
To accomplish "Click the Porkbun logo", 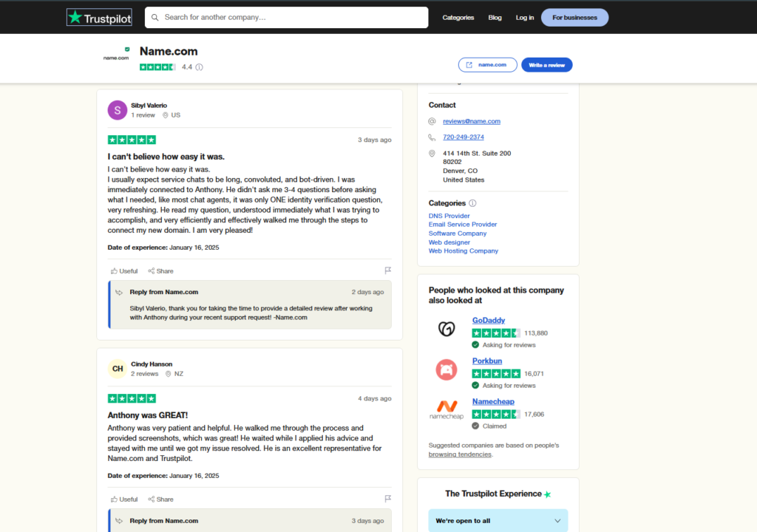I will (x=447, y=369).
